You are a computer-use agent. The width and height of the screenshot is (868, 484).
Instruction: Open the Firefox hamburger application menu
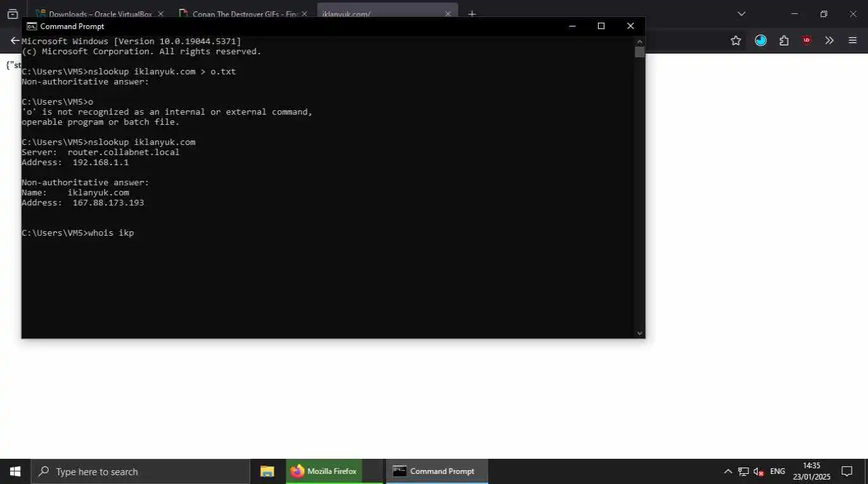point(852,40)
